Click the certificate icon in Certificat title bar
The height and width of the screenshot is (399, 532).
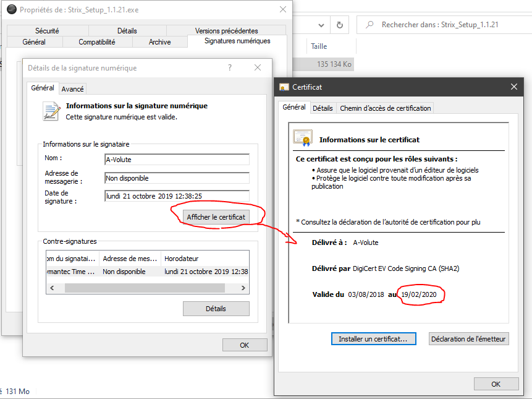[284, 87]
